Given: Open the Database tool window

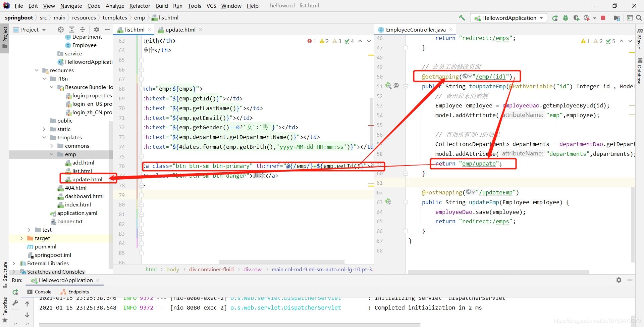Looking at the screenshot, I should (x=640, y=71).
